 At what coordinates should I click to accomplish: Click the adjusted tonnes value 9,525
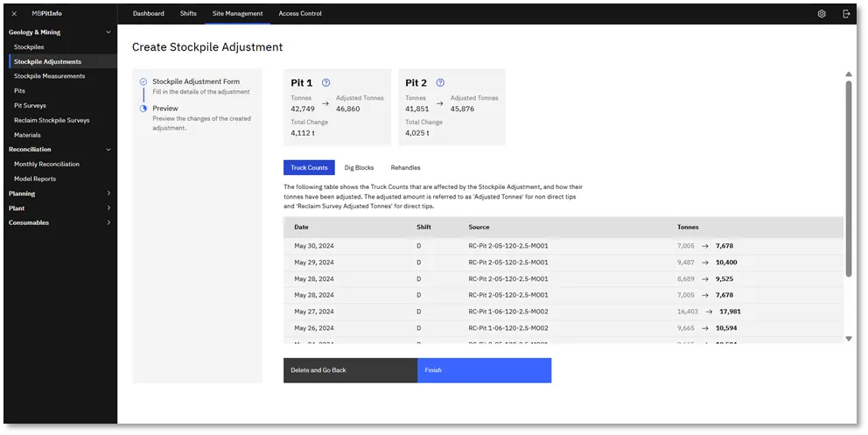coord(724,279)
